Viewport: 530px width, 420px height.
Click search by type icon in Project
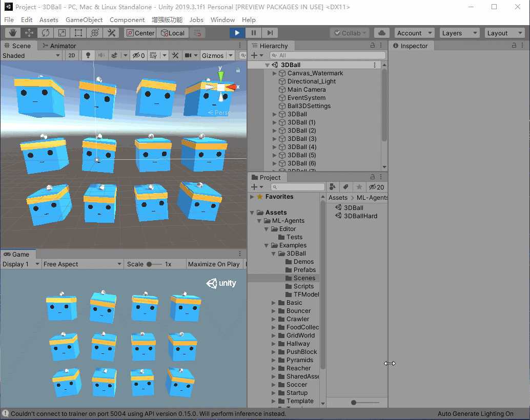click(x=333, y=187)
